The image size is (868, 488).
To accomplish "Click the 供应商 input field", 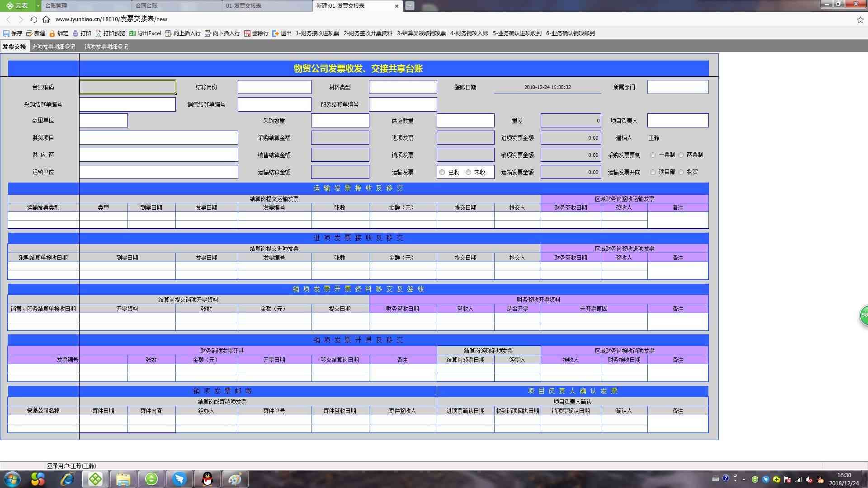I will (159, 155).
